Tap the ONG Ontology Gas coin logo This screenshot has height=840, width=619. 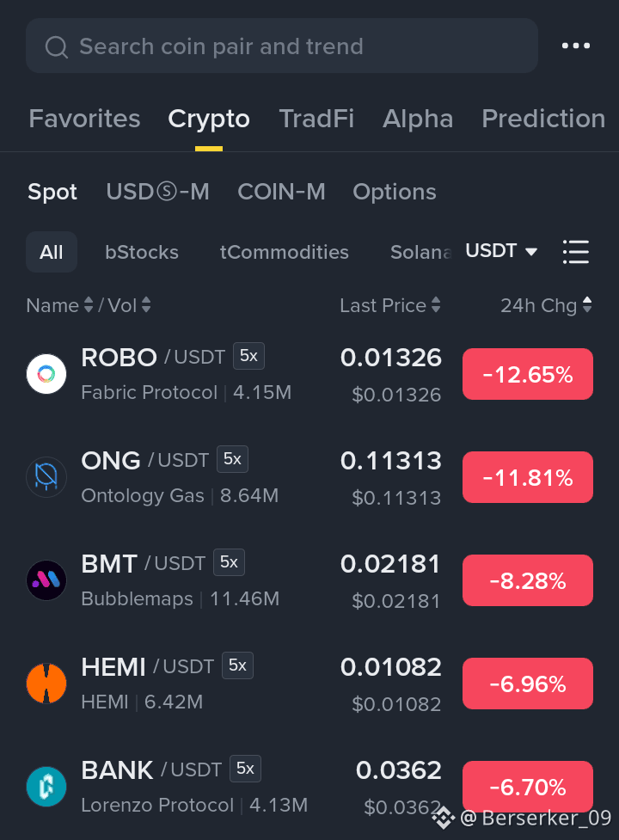(x=46, y=477)
